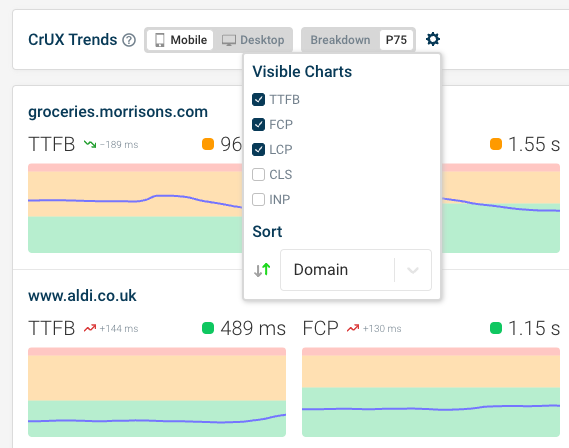569x448 pixels.
Task: Click the mobile phone icon
Action: (160, 40)
